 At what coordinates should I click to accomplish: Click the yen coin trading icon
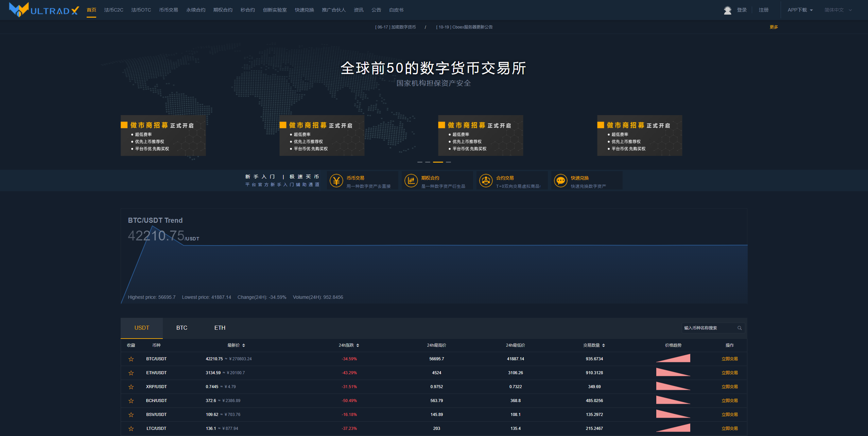[x=336, y=181]
